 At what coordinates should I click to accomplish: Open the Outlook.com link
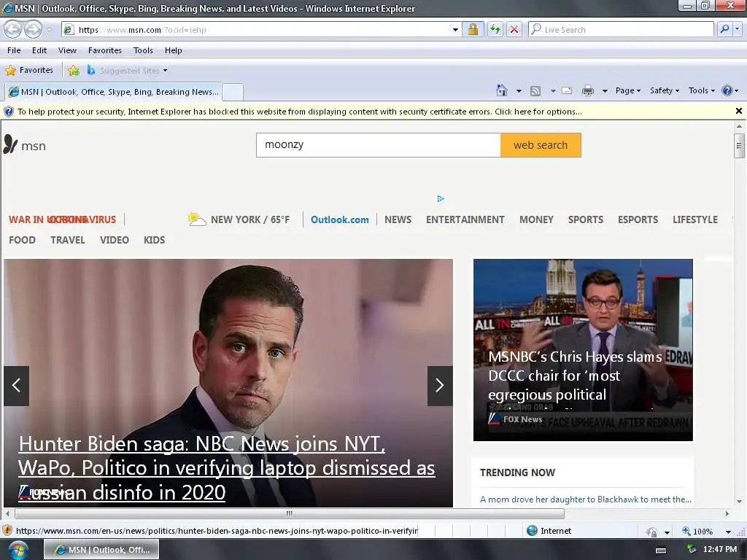tap(340, 219)
